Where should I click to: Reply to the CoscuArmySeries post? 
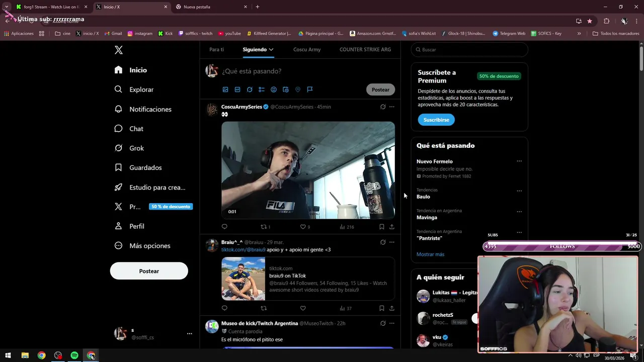click(x=224, y=227)
